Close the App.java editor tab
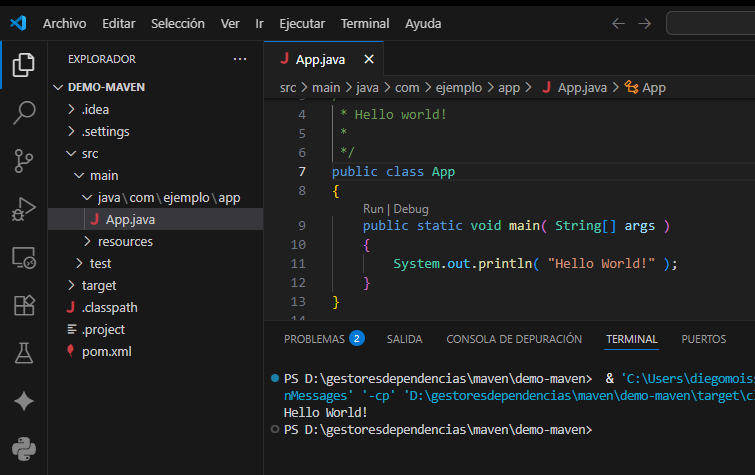The image size is (755, 475). [x=369, y=59]
